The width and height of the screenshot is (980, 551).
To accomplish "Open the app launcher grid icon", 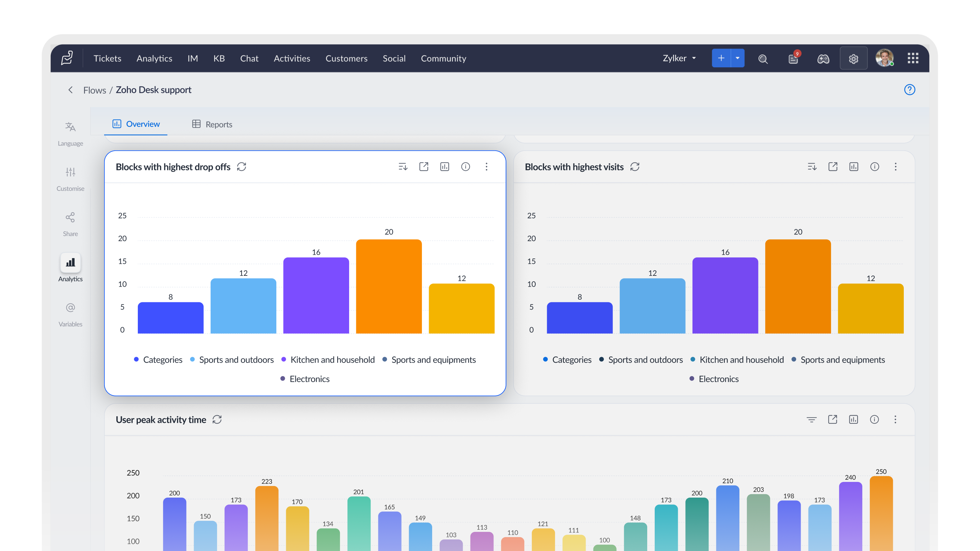I will point(913,58).
